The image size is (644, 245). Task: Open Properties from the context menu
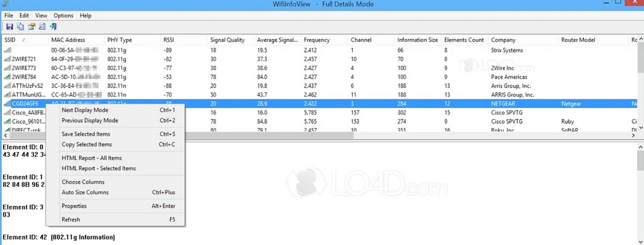pyautogui.click(x=116, y=206)
